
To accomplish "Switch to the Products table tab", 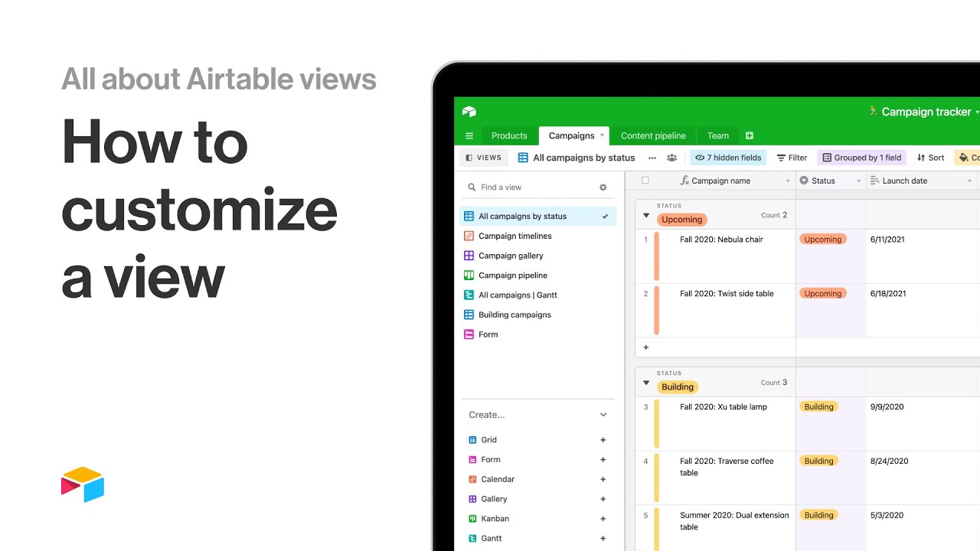I will pyautogui.click(x=509, y=135).
